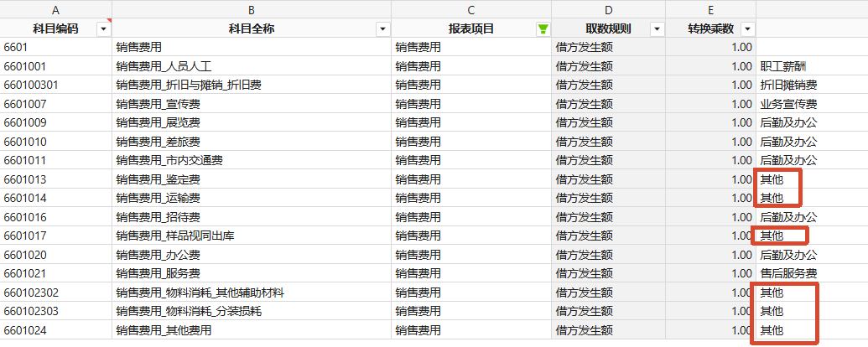
Task: Select cell with code 660102303
Action: coord(56,312)
